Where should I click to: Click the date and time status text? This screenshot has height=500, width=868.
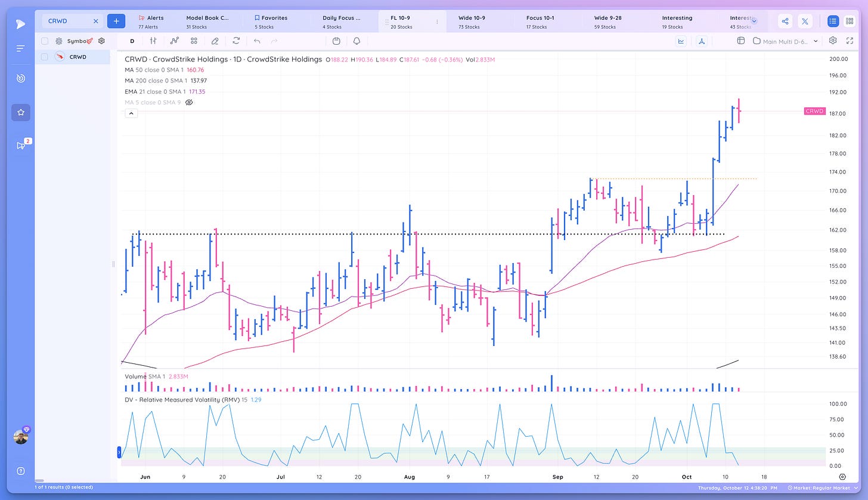pos(738,488)
